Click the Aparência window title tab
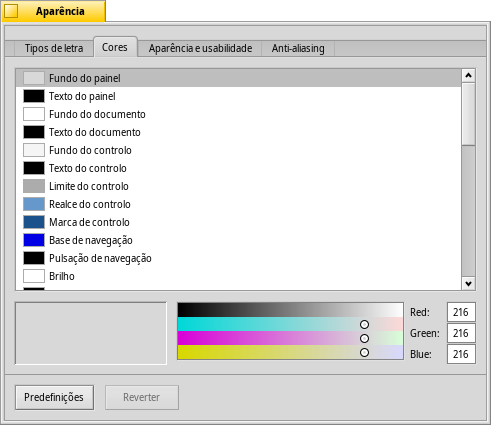The height and width of the screenshot is (425, 491). pos(54,11)
